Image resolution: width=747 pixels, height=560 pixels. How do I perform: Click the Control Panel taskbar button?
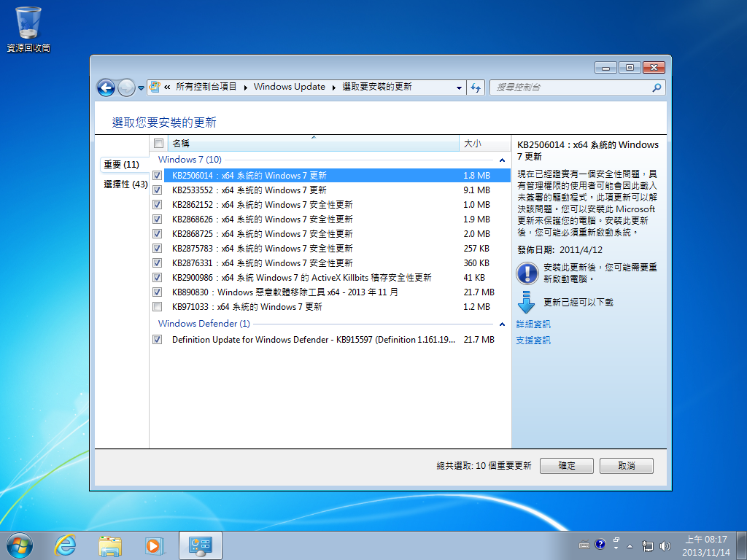[200, 545]
